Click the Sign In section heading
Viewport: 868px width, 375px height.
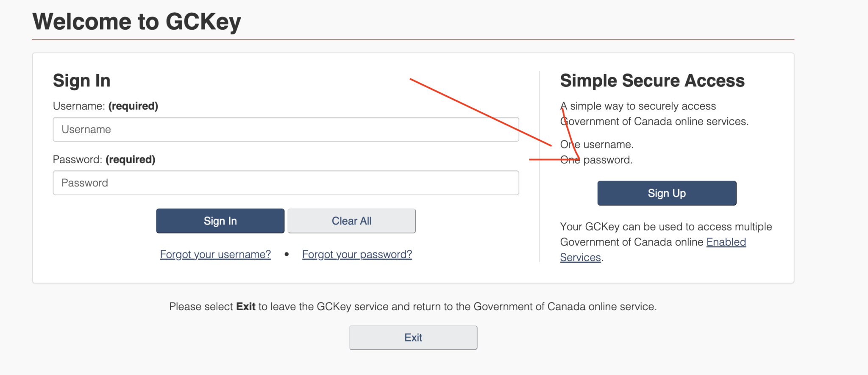pyautogui.click(x=81, y=80)
